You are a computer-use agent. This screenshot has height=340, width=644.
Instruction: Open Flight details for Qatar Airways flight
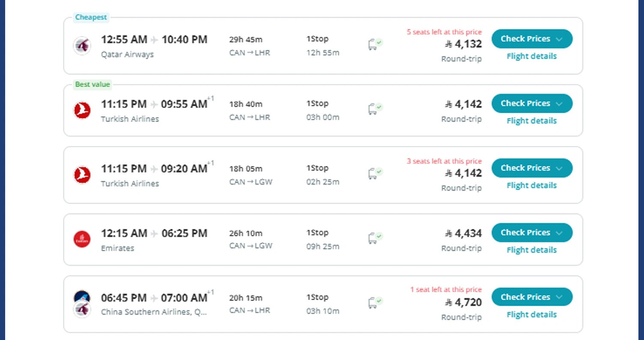click(x=531, y=56)
